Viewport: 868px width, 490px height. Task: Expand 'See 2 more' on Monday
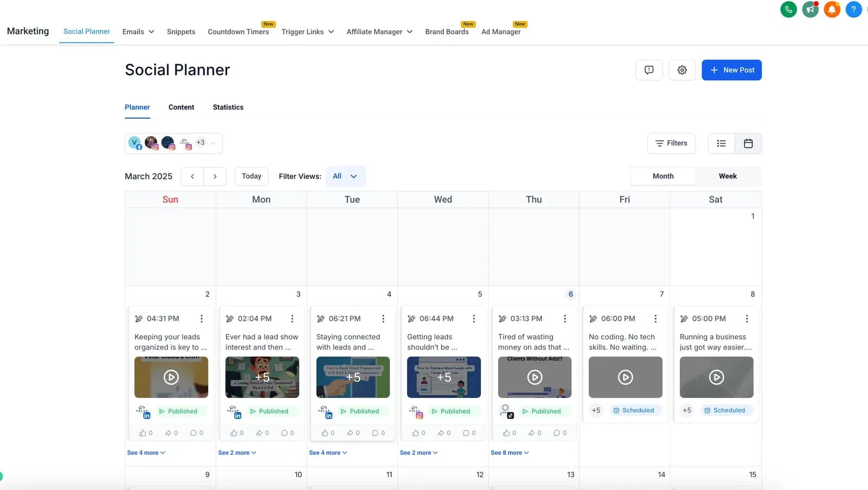click(x=237, y=453)
